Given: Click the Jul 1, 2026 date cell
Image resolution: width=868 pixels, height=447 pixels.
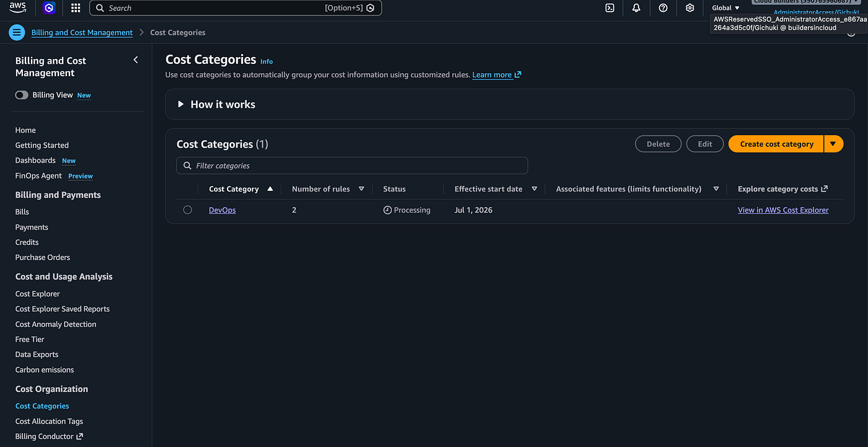Looking at the screenshot, I should (x=474, y=210).
